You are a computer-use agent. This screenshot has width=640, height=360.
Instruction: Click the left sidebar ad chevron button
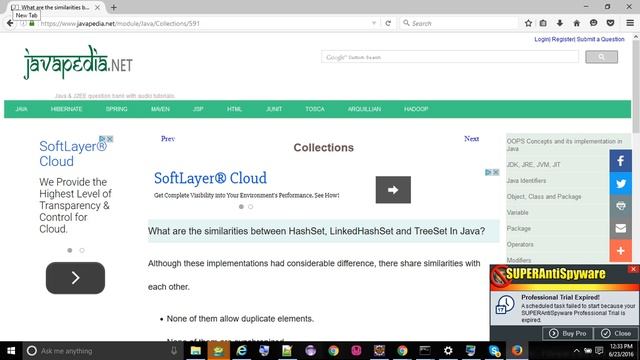(x=75, y=278)
